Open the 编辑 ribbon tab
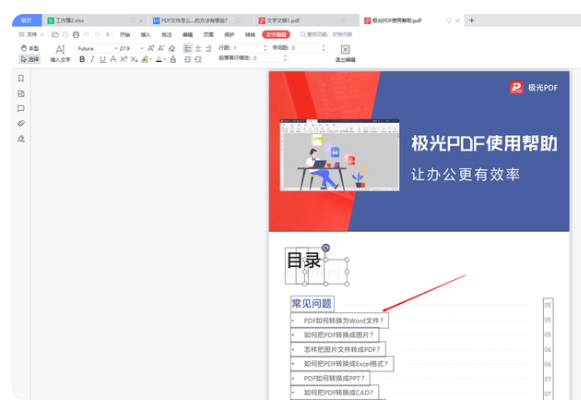Viewport: 581px width, 403px height. click(x=187, y=34)
